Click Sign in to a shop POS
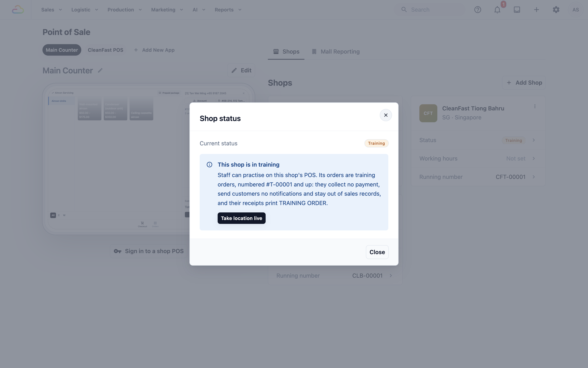 pyautogui.click(x=149, y=251)
